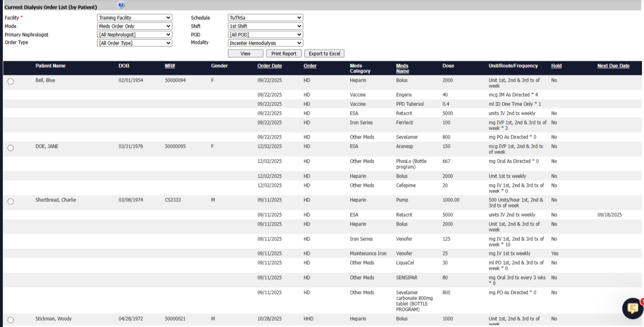Screen dimensions: 644x327
Task: Open the Facility dropdown
Action: tap(135, 18)
